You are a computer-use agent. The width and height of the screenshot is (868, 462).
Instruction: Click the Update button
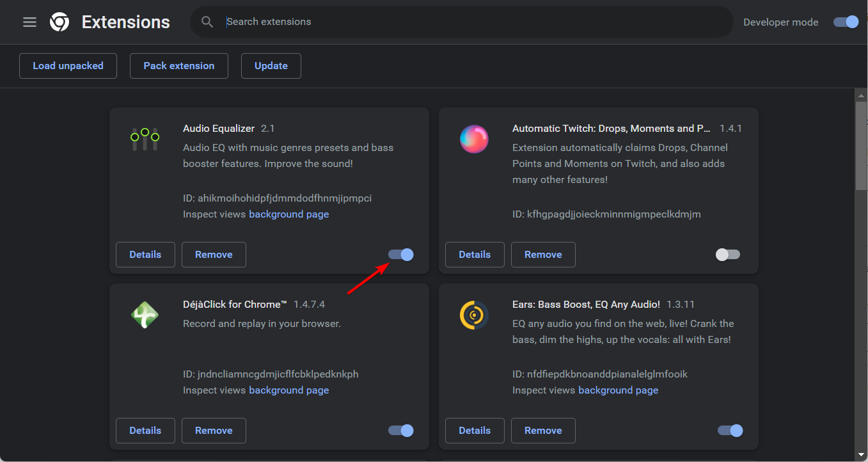click(271, 66)
